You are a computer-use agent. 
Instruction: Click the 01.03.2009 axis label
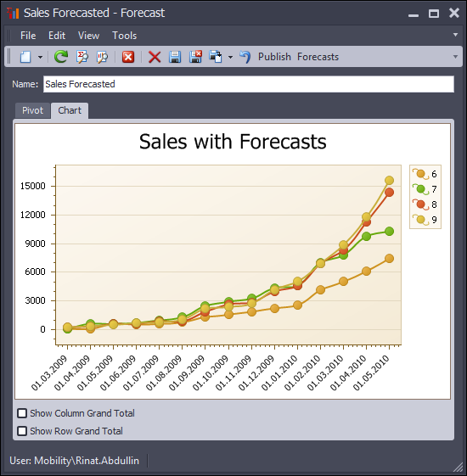[x=49, y=373]
